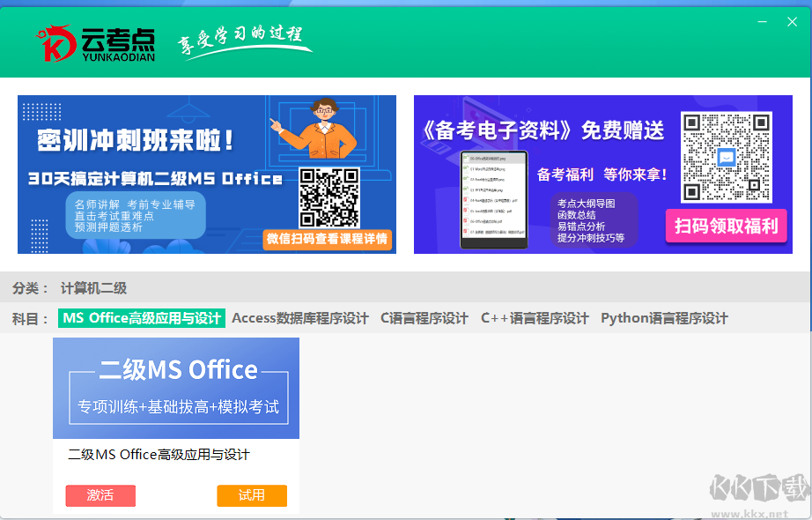812x520 pixels.
Task: Click the 二级MS Office course card image
Action: tap(176, 388)
